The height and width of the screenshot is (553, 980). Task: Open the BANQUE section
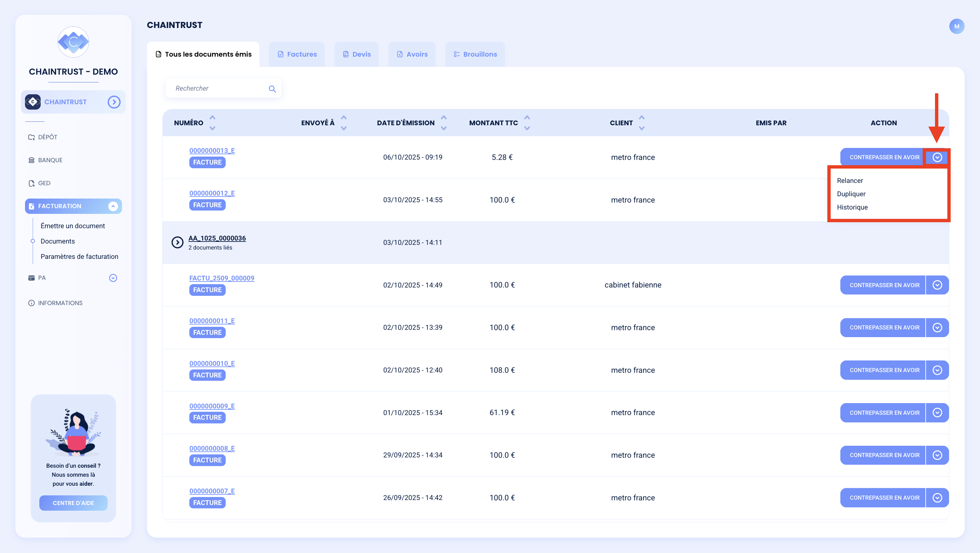45,160
